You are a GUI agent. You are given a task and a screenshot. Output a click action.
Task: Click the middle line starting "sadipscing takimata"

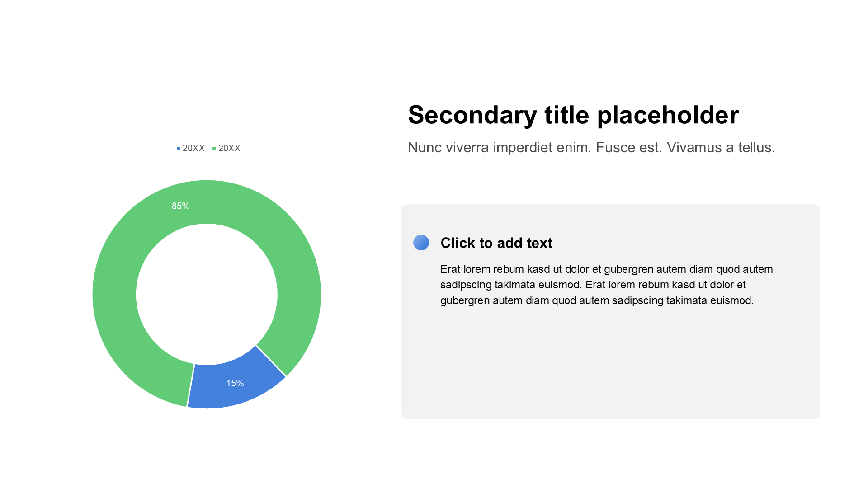pos(592,285)
